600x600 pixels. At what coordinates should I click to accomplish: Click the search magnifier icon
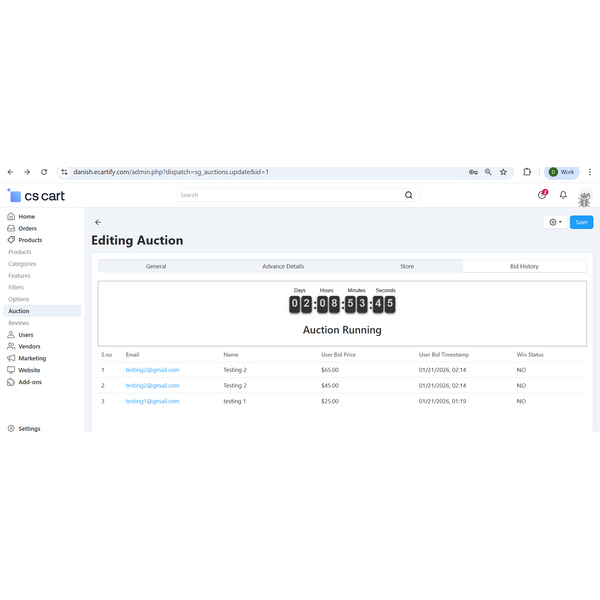pyautogui.click(x=408, y=195)
